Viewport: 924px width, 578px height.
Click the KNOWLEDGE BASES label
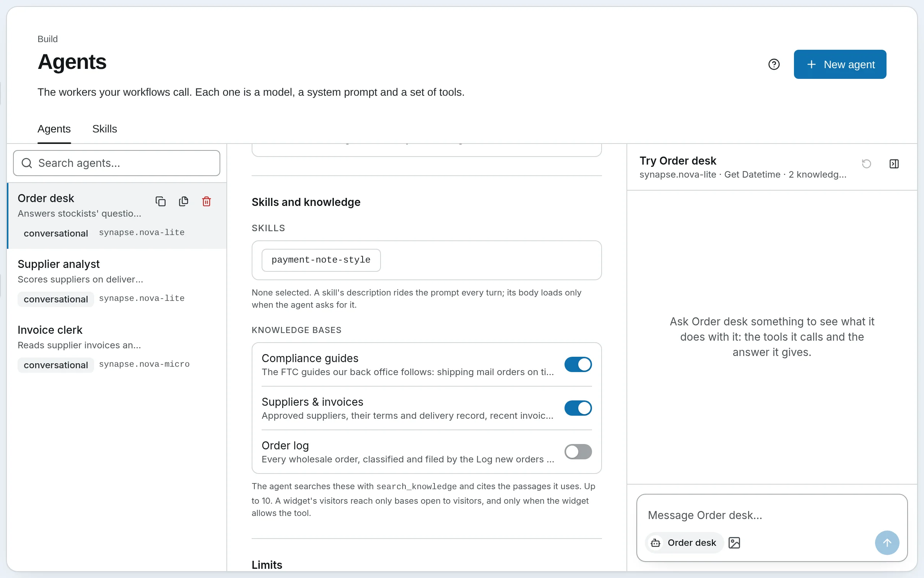click(296, 330)
